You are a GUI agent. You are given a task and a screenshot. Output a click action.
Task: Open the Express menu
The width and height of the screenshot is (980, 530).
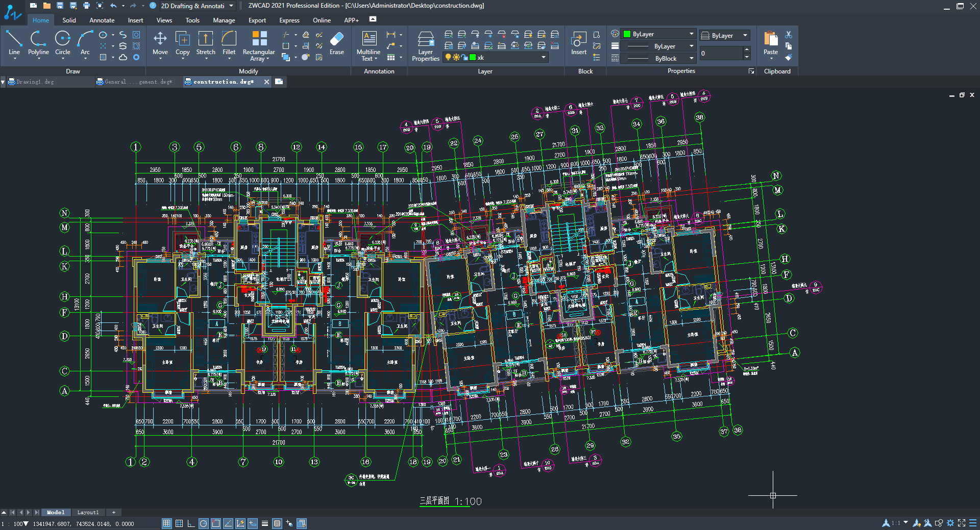point(289,20)
